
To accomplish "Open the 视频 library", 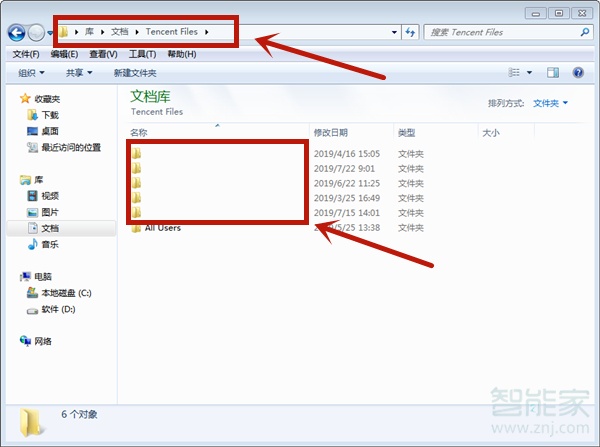I will tap(50, 196).
